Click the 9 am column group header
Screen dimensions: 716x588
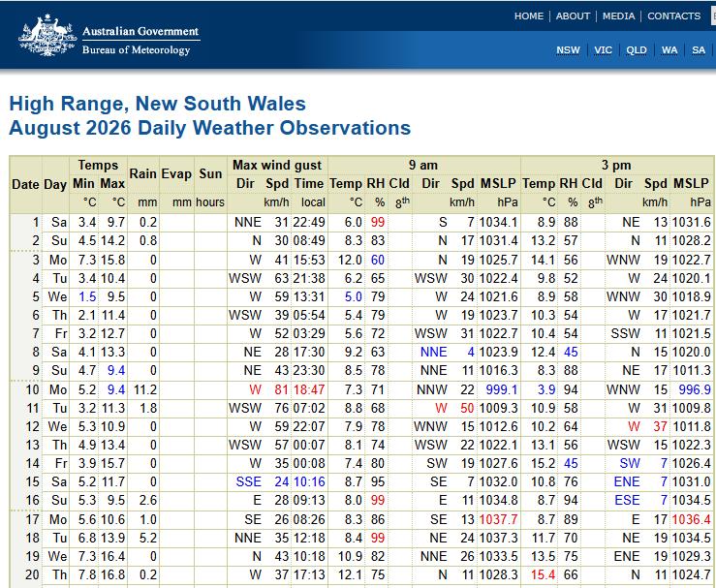point(423,165)
